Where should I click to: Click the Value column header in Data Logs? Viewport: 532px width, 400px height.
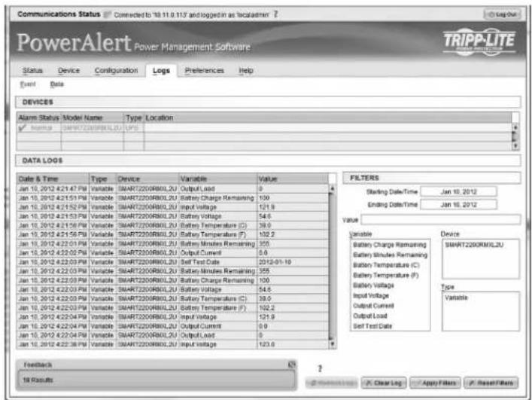click(293, 179)
